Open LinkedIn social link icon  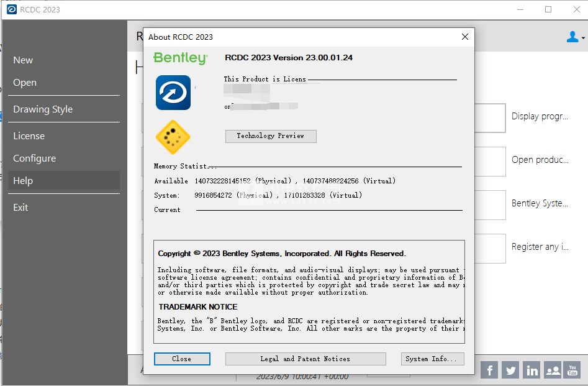531,370
